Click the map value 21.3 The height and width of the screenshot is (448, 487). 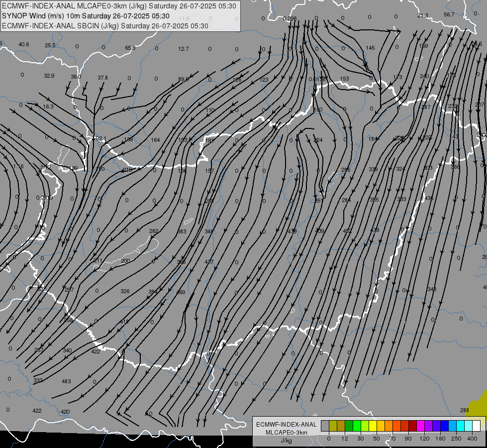(x=423, y=15)
